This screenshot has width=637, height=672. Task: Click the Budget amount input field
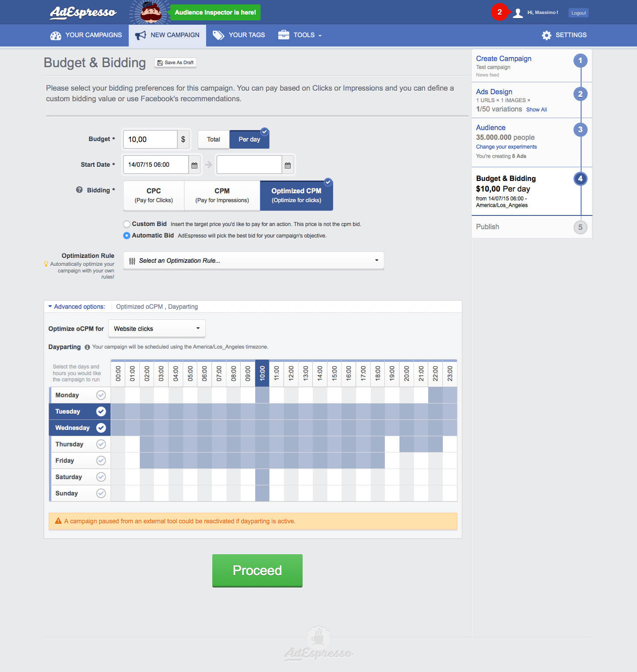pos(150,139)
